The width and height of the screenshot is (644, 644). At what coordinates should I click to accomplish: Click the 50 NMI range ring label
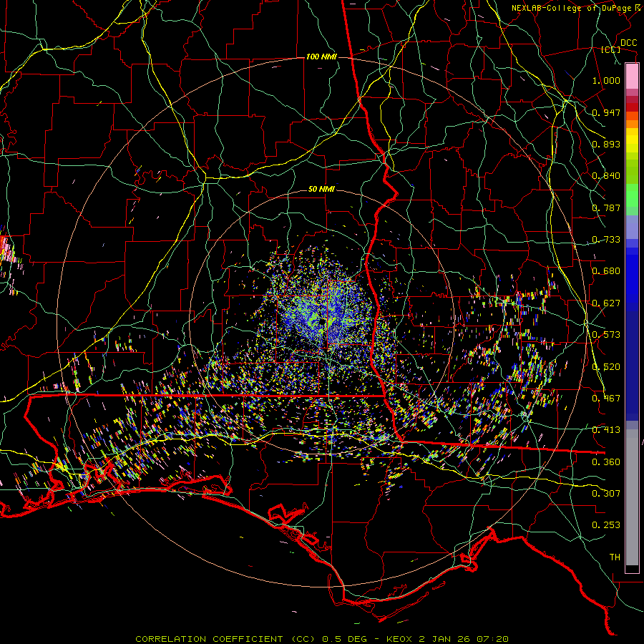coord(321,190)
